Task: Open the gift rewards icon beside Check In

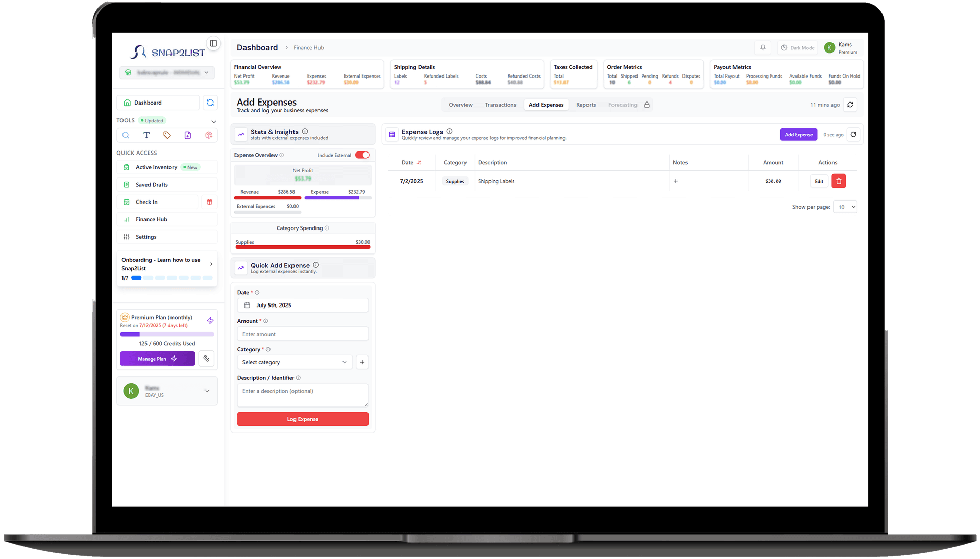Action: pos(209,202)
